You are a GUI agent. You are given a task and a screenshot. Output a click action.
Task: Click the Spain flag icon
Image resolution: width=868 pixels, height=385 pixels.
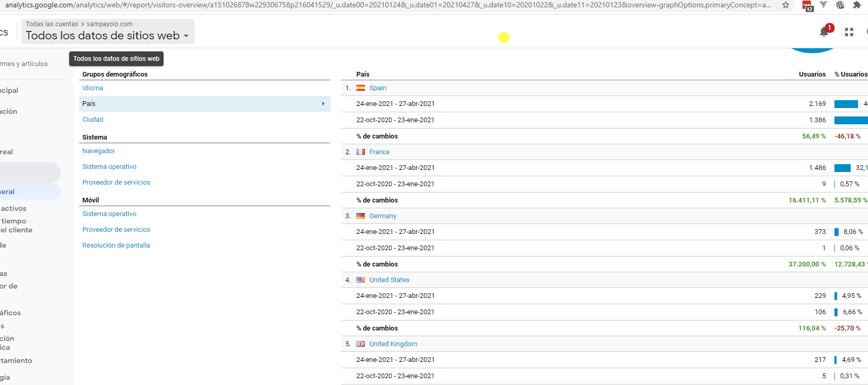click(361, 88)
